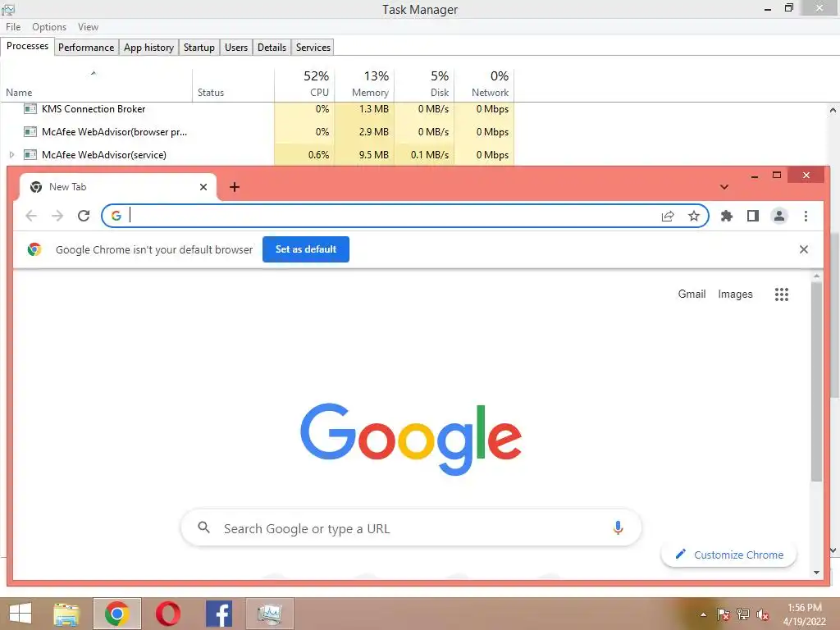Click the Chrome page vertical scrollbar thumb
Screen dimensions: 840x630
click(x=816, y=381)
